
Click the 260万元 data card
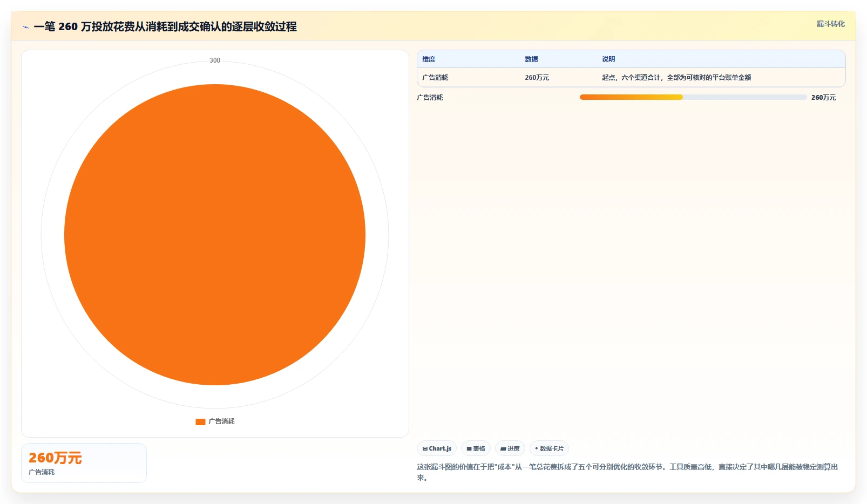[x=84, y=463]
